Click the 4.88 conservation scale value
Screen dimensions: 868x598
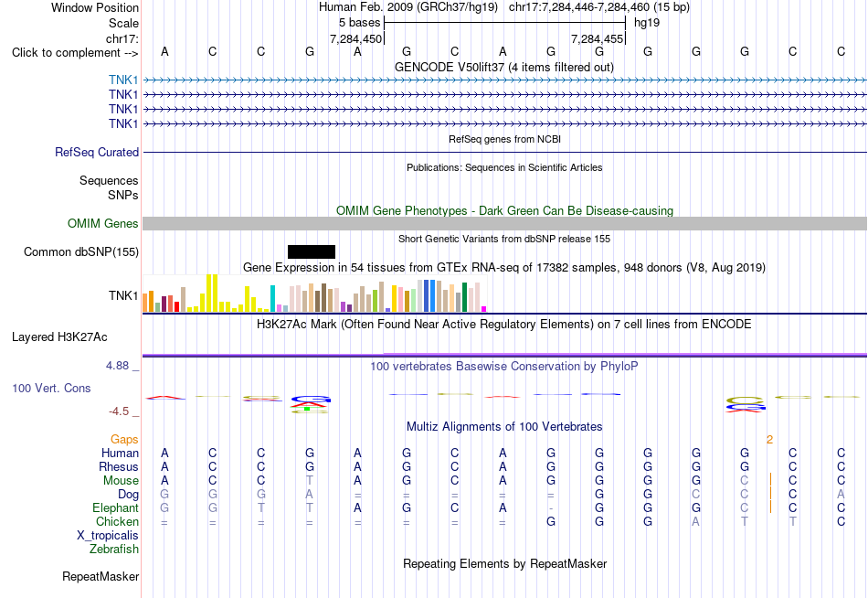click(x=117, y=366)
